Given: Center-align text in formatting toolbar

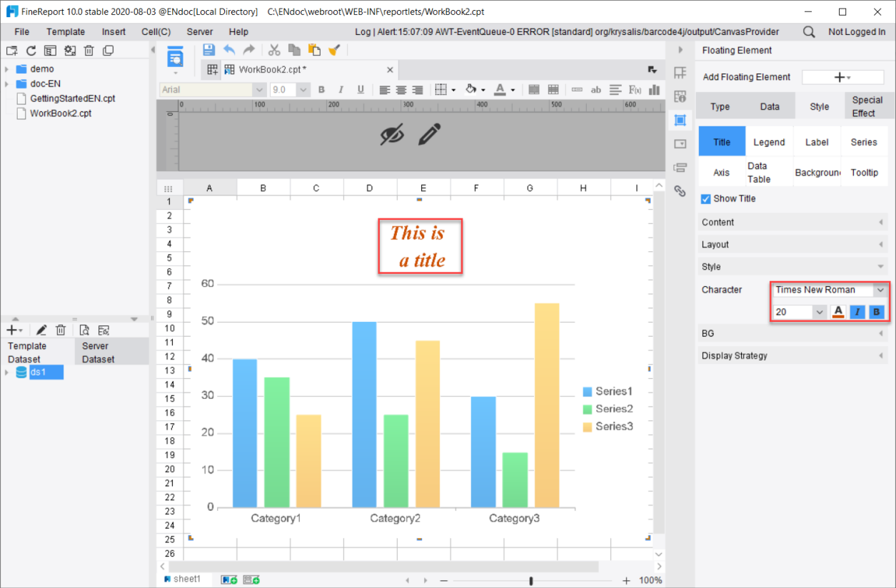Looking at the screenshot, I should 401,90.
